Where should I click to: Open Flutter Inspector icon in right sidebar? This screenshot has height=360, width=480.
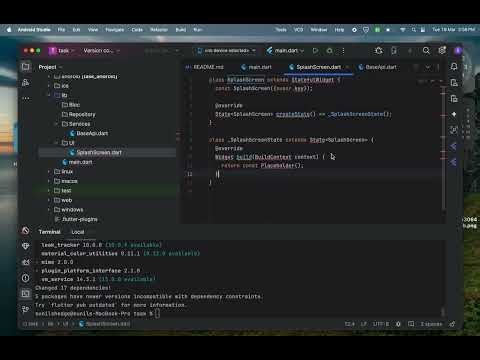(454, 130)
